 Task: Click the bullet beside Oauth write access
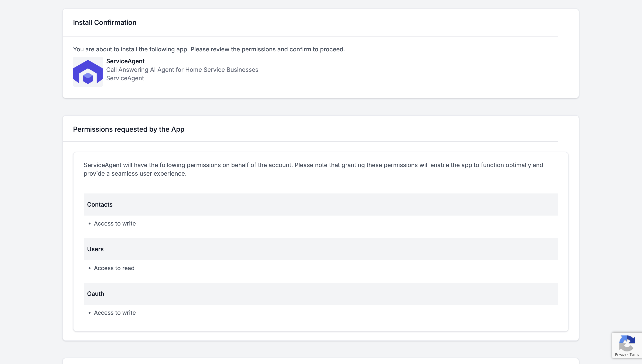(89, 313)
